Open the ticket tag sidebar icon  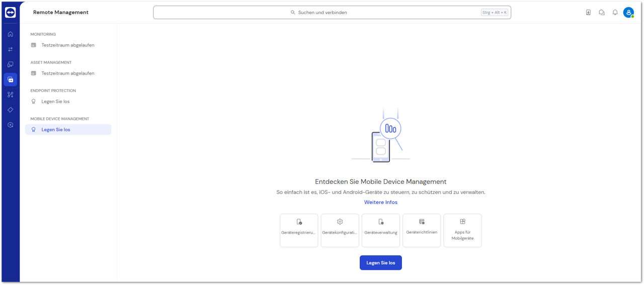(x=10, y=110)
